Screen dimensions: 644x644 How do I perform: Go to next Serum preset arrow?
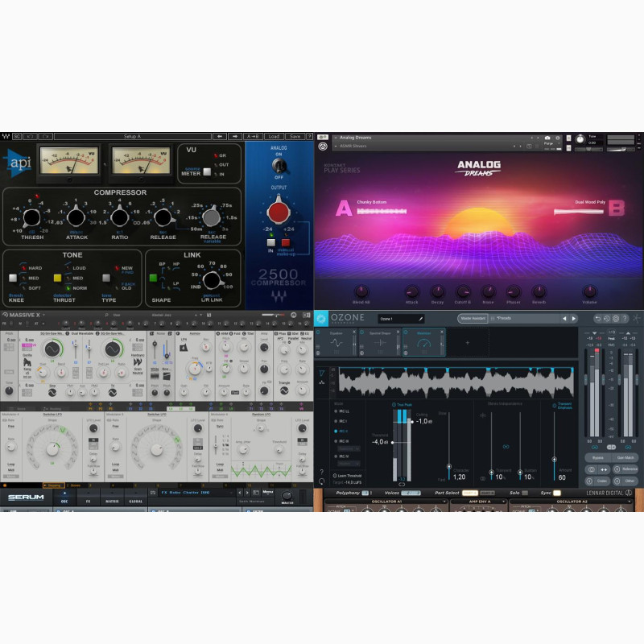pyautogui.click(x=247, y=493)
